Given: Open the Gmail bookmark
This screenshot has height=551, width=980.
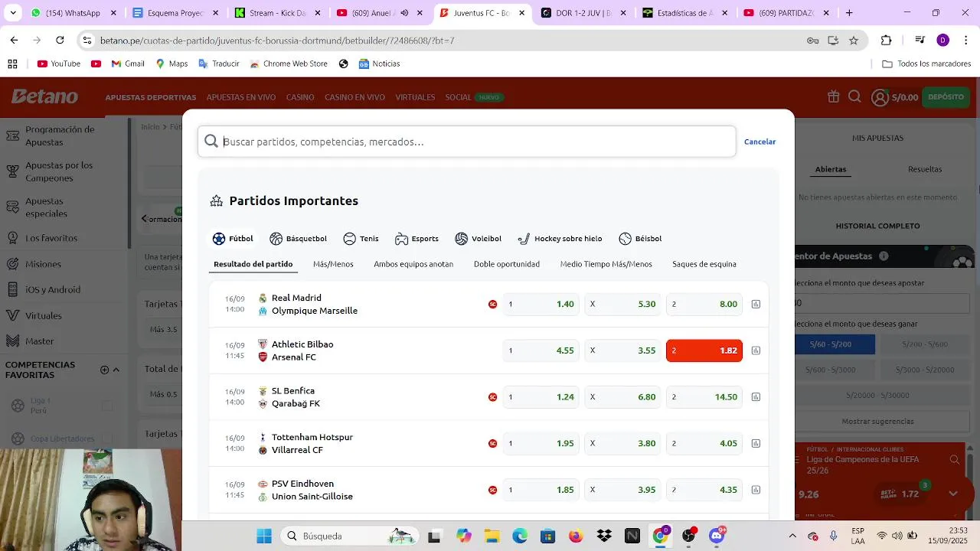Looking at the screenshot, I should click(x=128, y=64).
